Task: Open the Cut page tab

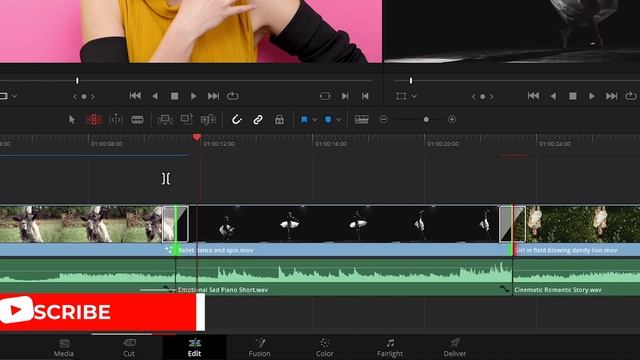Action: 129,347
